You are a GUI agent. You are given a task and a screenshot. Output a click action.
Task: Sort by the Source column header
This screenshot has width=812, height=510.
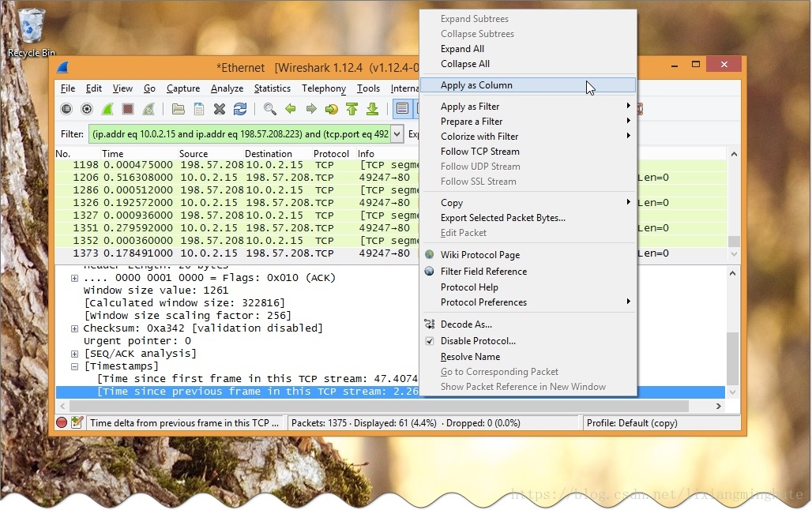tap(210, 154)
